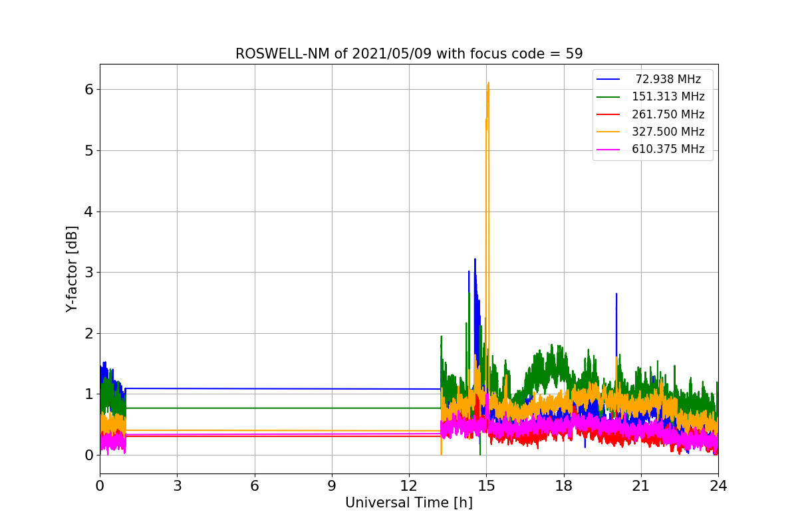Click the x-axis tick label 24
The width and height of the screenshot is (798, 532).
tap(718, 485)
